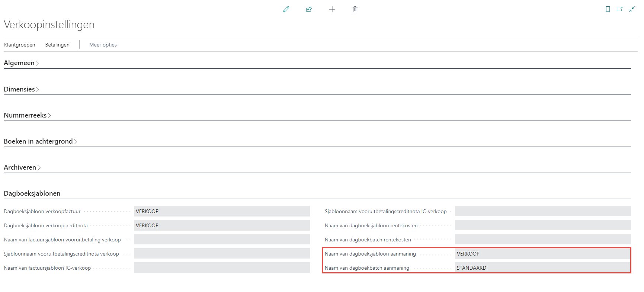Open the Klantgroepen menu item
Screen dimensions: 644x292
tap(19, 45)
